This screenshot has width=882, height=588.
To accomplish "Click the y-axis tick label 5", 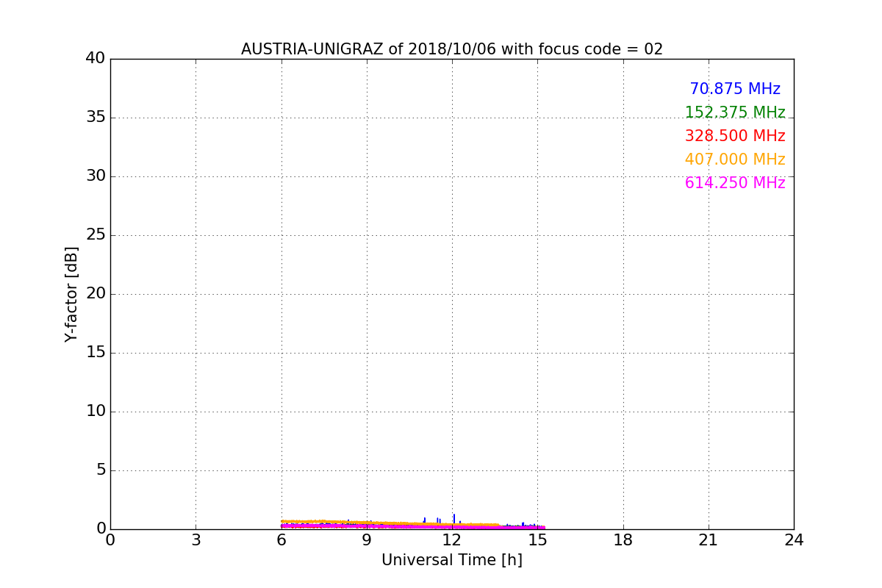I will tap(101, 470).
